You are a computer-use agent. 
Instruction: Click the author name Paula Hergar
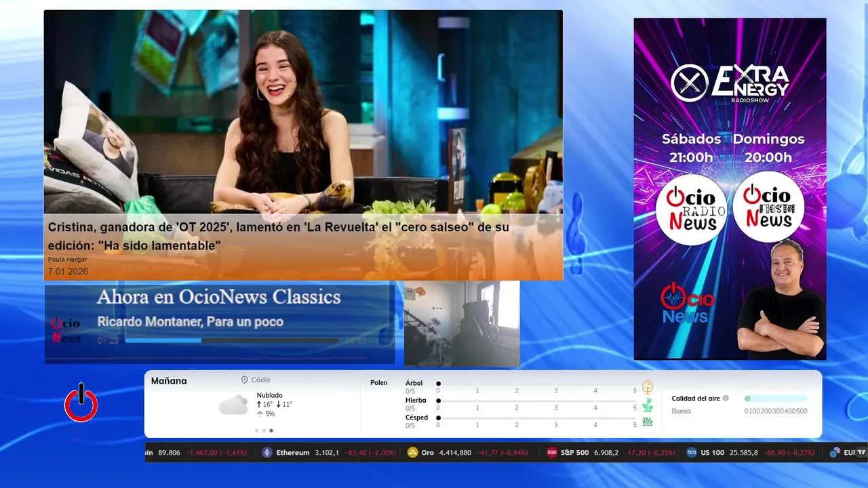tap(67, 260)
